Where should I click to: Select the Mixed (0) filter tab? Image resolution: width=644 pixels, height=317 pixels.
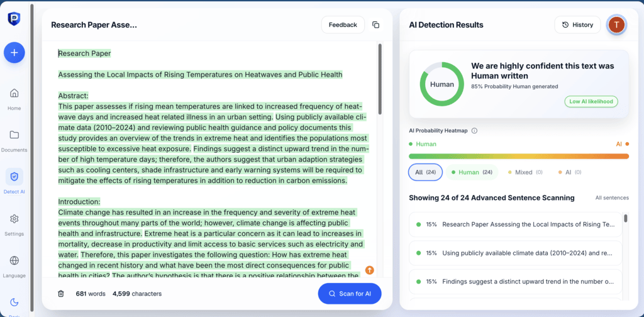(525, 172)
